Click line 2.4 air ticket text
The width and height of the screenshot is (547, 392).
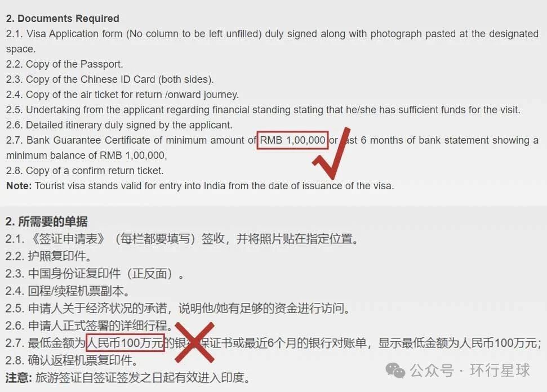click(x=122, y=95)
